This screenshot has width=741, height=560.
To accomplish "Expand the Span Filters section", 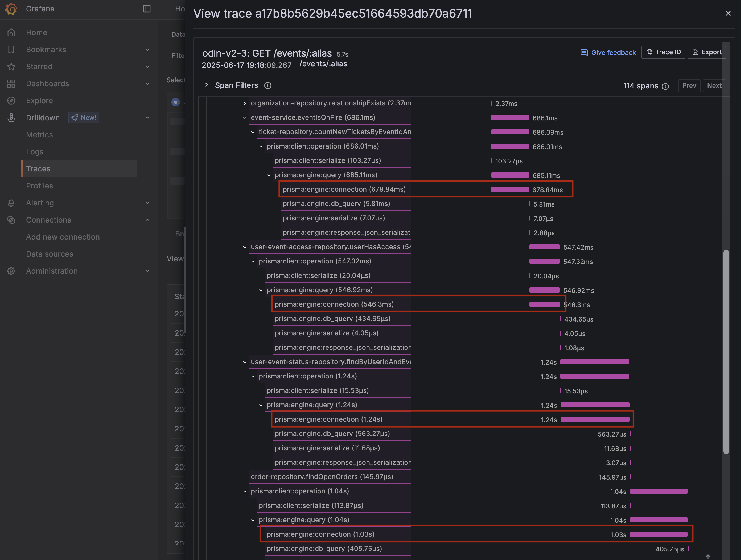I will [x=206, y=85].
